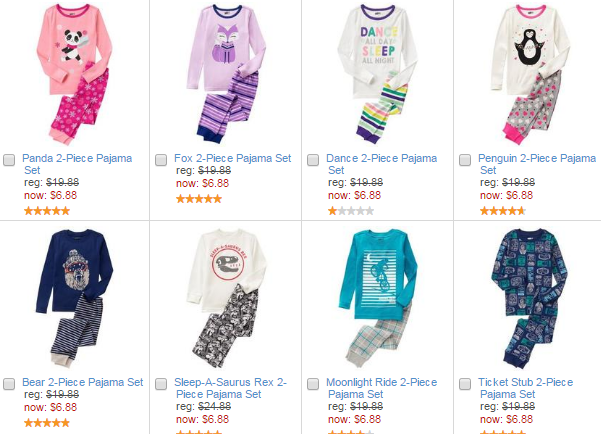Check the Ticket Stub Pajama Set checkbox
The width and height of the screenshot is (601, 434).
(x=465, y=384)
